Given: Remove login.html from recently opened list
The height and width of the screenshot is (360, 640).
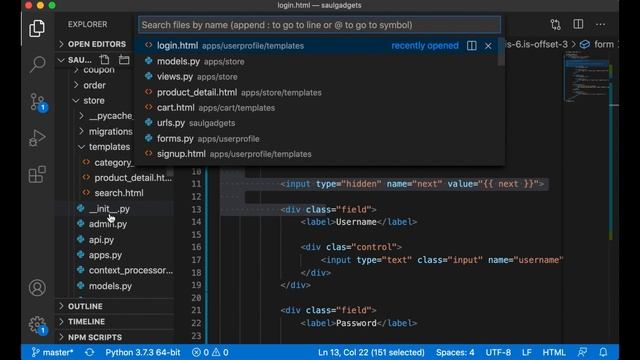Looking at the screenshot, I should [488, 46].
